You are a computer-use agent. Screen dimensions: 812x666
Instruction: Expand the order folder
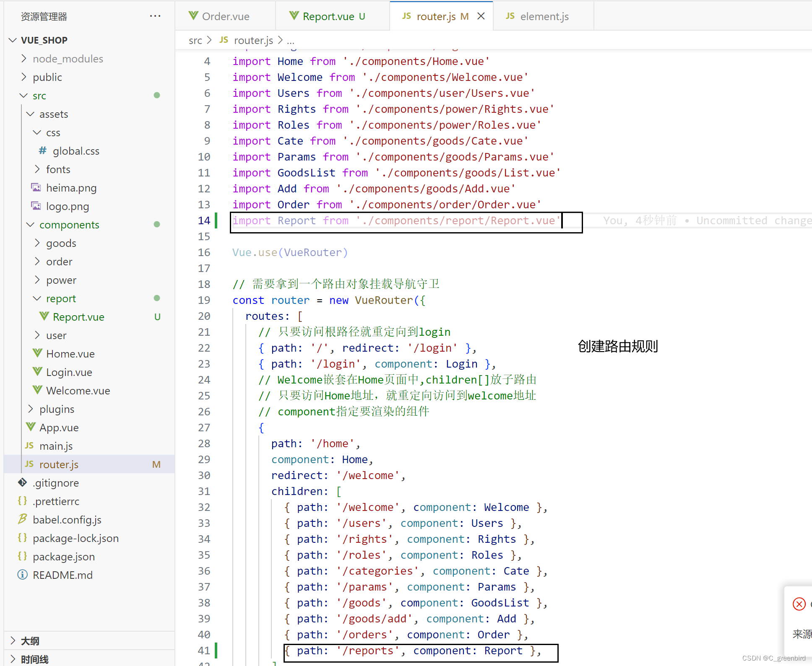[37, 261]
